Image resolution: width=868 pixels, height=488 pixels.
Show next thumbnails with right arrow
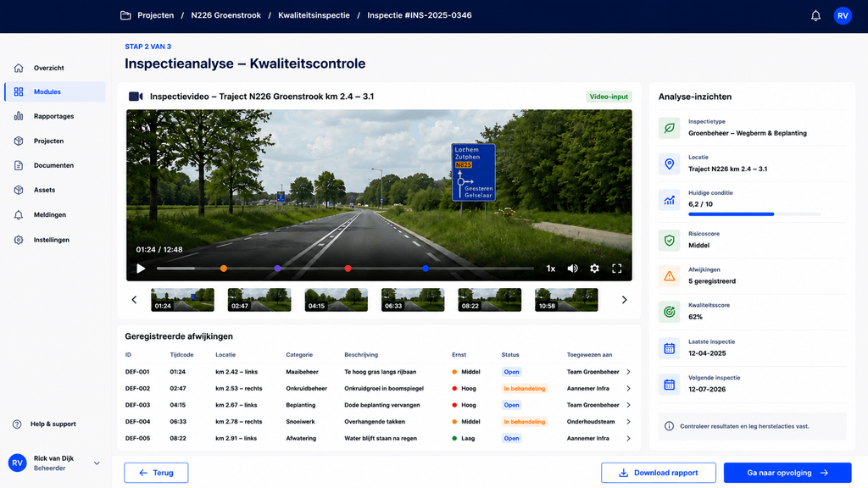pyautogui.click(x=624, y=299)
